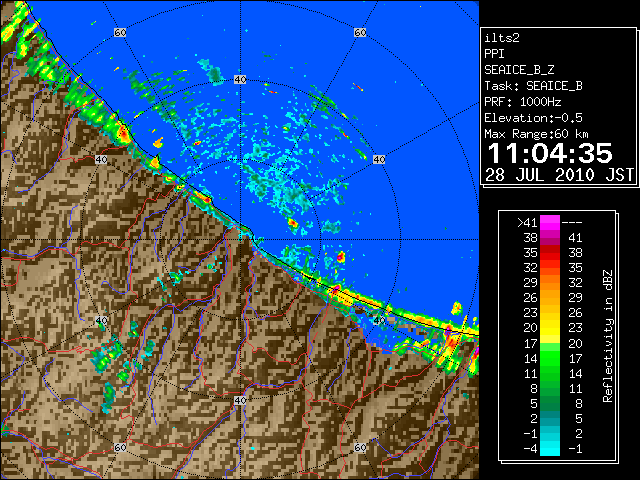Pick the red band in the reflectivity scale
This screenshot has width=640, height=480.
click(550, 253)
